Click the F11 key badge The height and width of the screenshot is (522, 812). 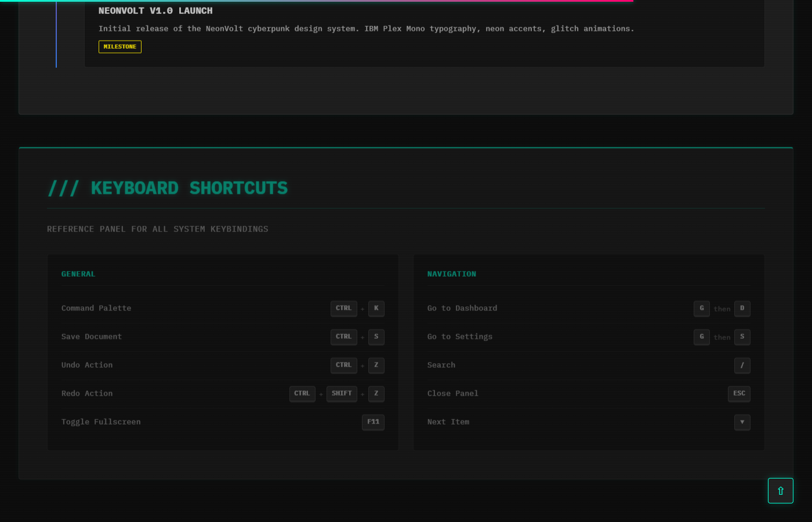[373, 422]
